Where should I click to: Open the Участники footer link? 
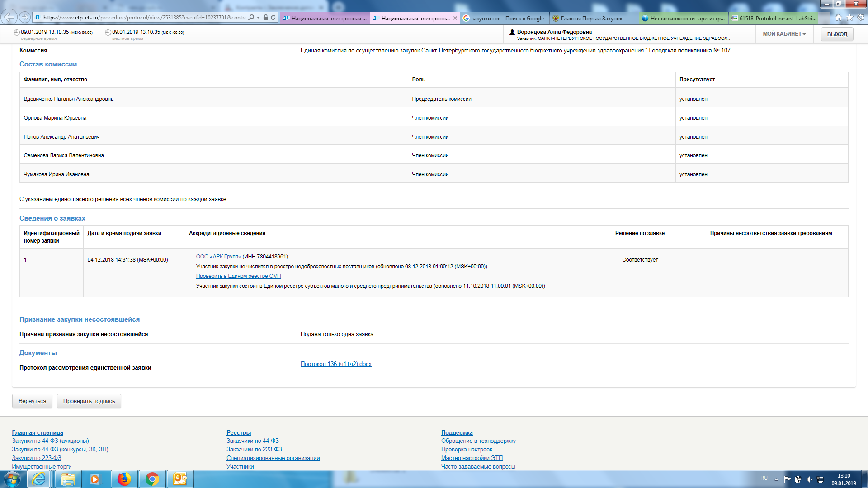click(240, 467)
